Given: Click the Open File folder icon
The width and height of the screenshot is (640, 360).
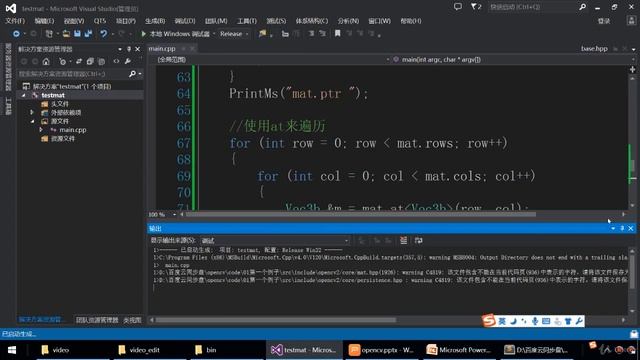Looking at the screenshot, I should [x=66, y=34].
